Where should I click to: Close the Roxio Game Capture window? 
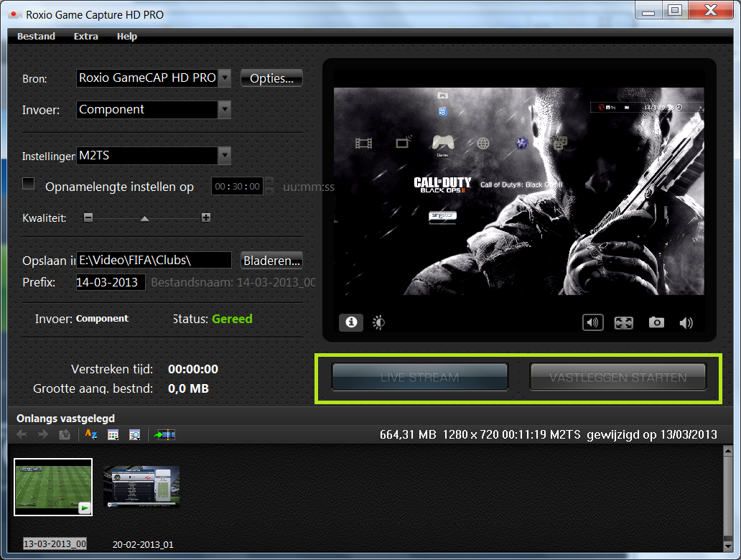[711, 10]
